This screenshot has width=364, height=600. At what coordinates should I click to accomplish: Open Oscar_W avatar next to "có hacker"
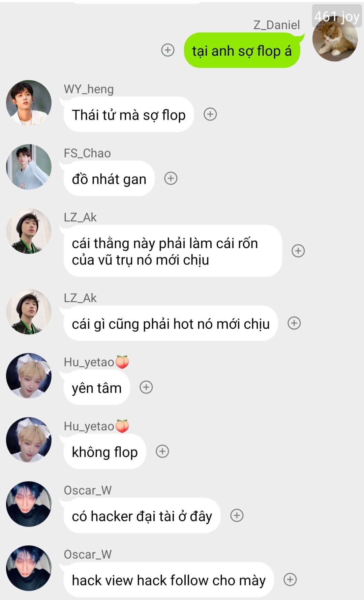click(x=29, y=504)
